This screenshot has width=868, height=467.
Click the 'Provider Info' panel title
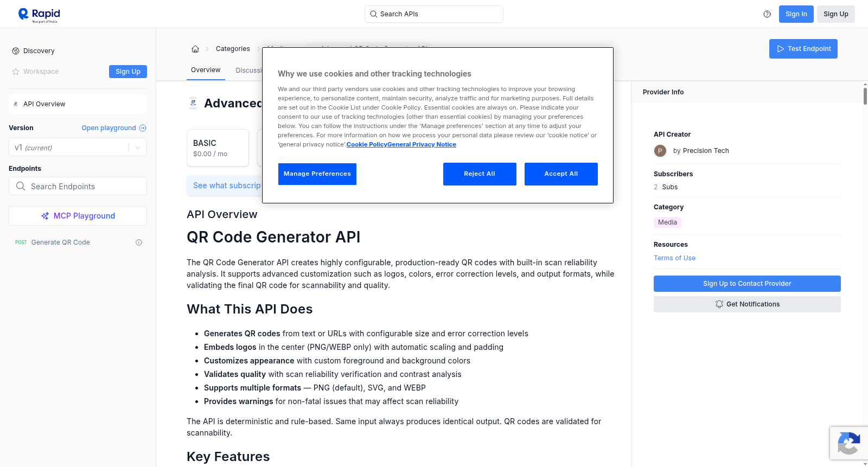pos(663,92)
